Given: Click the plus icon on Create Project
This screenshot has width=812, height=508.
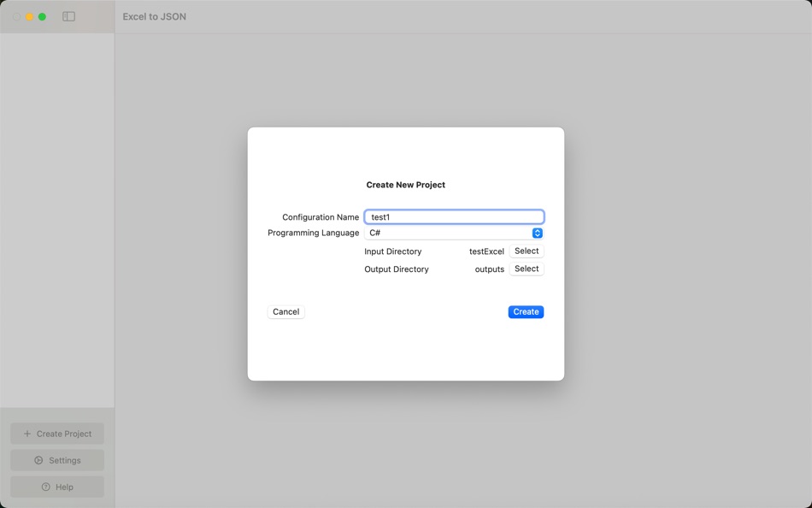Looking at the screenshot, I should click(26, 434).
